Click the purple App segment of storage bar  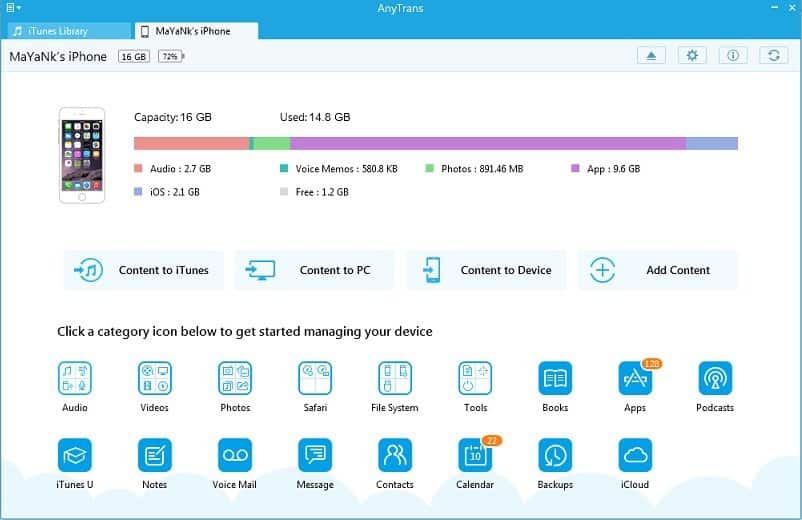point(488,143)
